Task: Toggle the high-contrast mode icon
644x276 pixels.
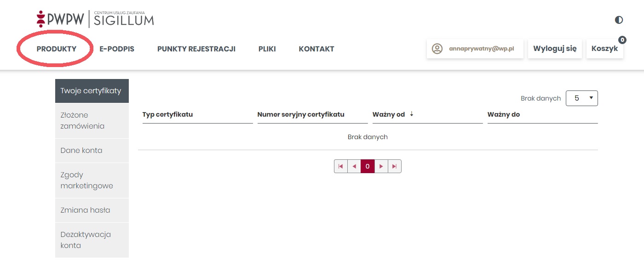Action: [619, 20]
